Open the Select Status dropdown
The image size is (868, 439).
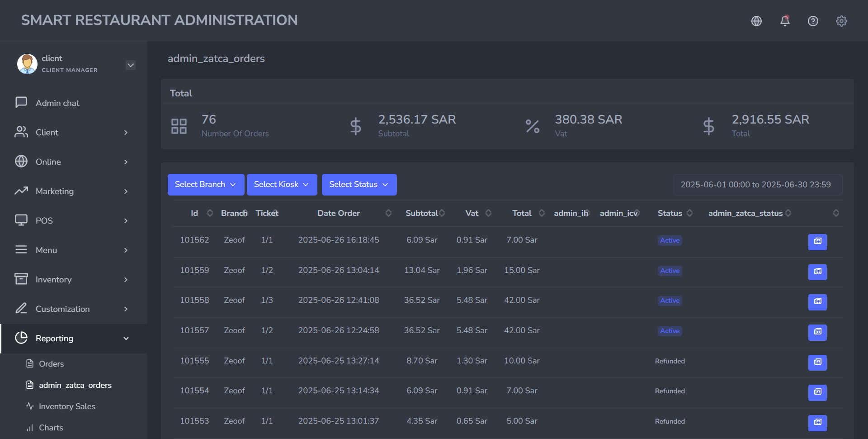coord(359,185)
